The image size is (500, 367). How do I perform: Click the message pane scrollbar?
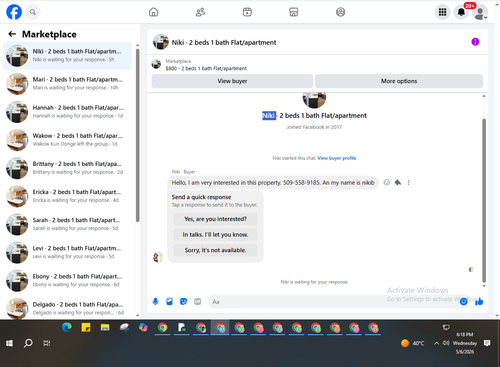click(x=484, y=200)
